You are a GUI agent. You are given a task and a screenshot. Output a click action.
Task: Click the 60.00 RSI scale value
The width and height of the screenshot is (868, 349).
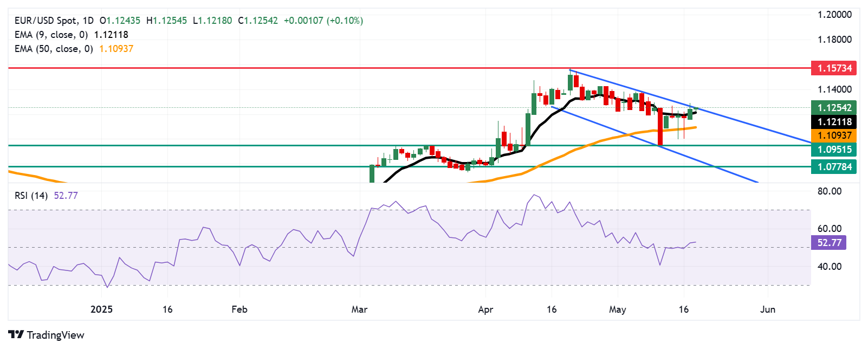pos(830,229)
